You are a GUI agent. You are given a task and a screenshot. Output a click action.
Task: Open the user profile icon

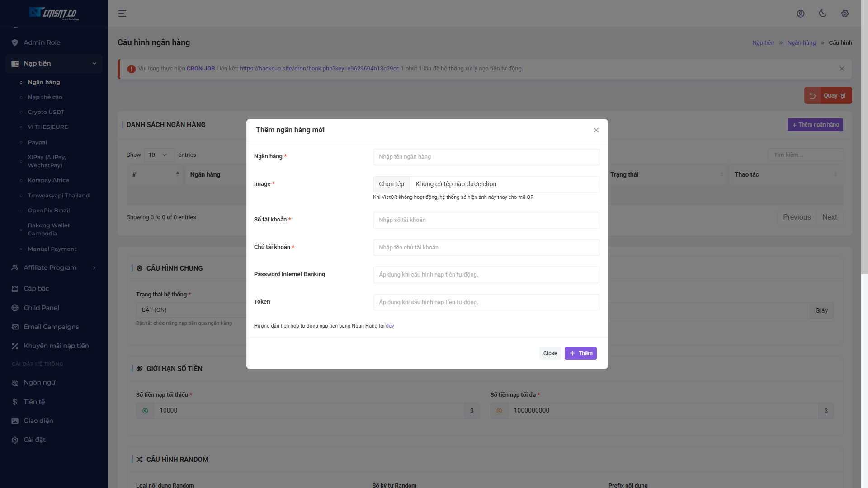800,14
